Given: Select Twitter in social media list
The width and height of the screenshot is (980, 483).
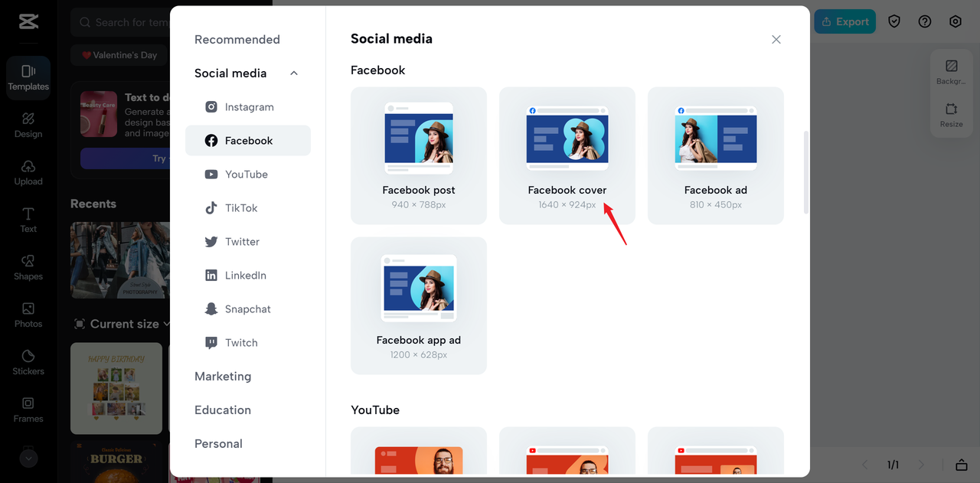Looking at the screenshot, I should point(248,242).
